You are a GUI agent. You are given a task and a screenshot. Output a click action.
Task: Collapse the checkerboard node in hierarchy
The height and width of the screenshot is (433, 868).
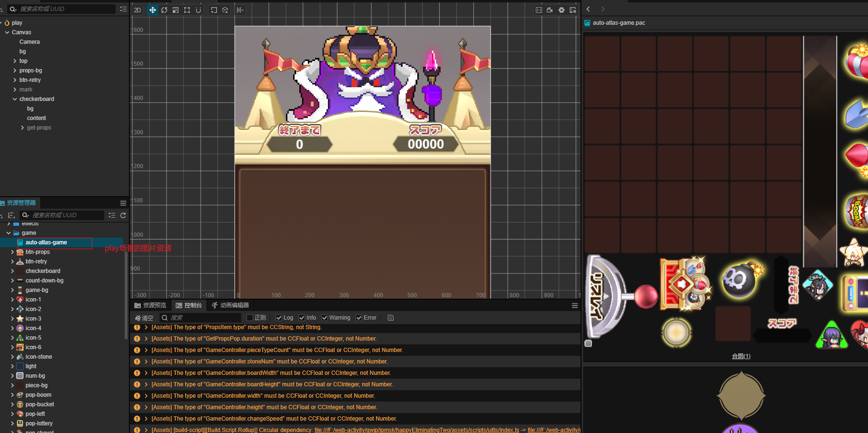pos(15,99)
